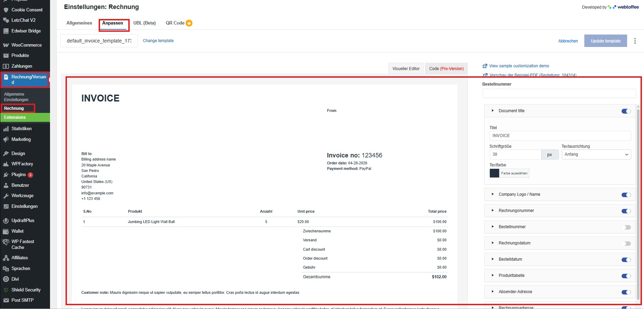644x309 pixels.
Task: Click the template name input field
Action: (99, 41)
